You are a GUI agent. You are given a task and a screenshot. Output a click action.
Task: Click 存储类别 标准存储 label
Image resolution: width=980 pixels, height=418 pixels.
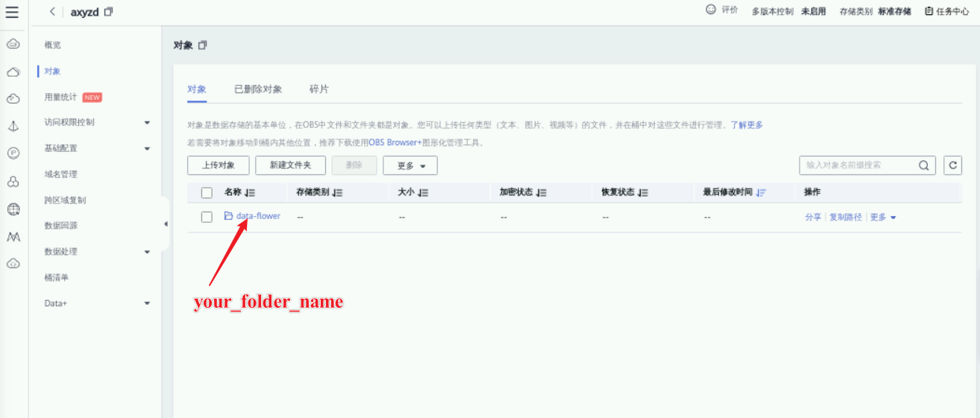click(875, 11)
